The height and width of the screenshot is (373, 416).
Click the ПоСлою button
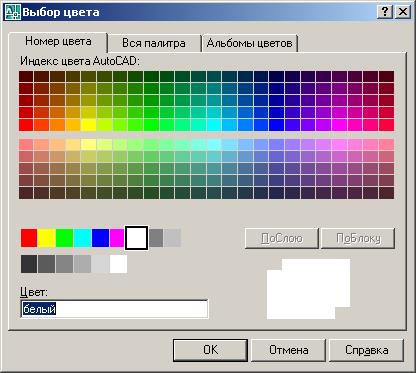point(282,238)
